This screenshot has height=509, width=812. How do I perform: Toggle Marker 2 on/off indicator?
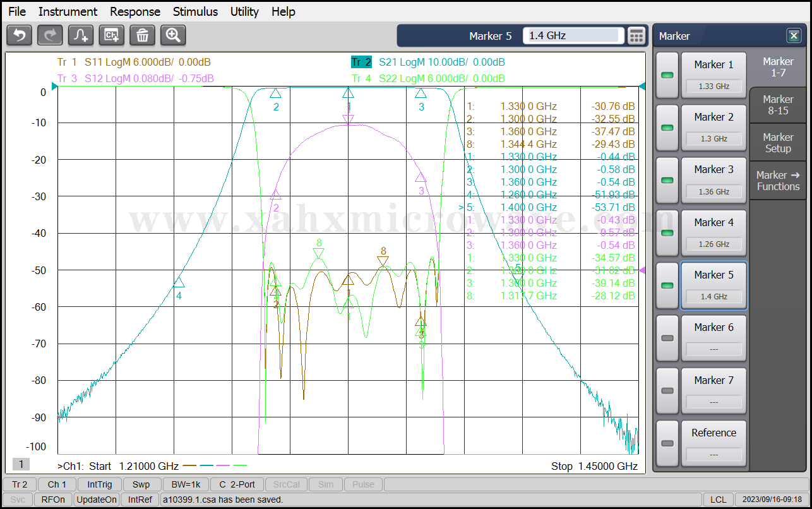click(667, 128)
